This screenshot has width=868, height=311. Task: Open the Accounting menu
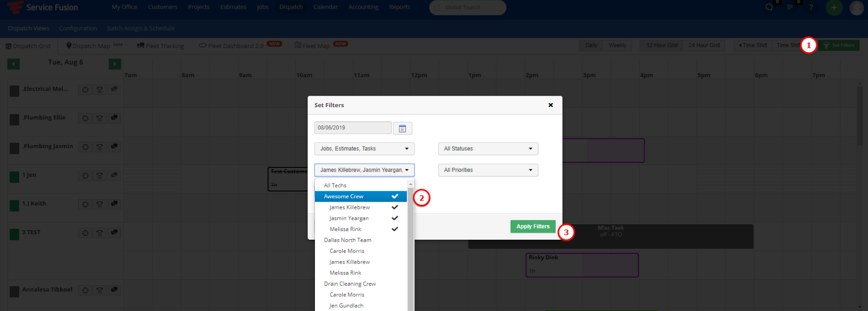click(x=363, y=7)
